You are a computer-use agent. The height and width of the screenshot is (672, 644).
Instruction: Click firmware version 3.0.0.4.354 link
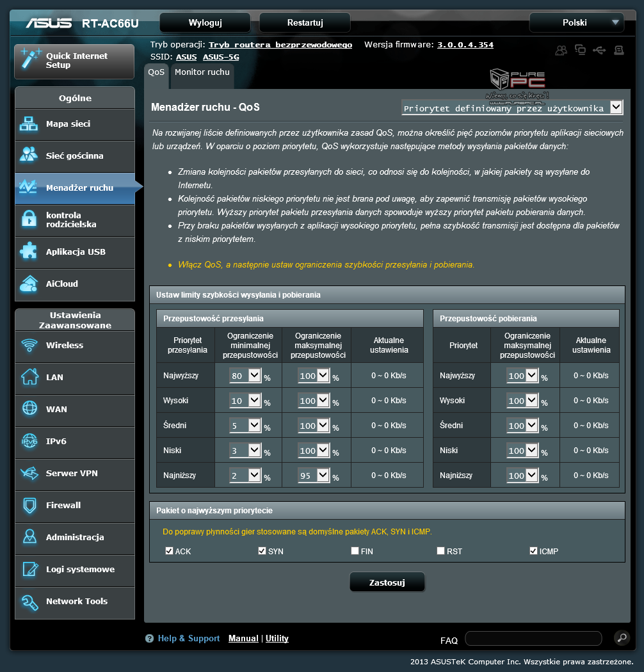465,45
